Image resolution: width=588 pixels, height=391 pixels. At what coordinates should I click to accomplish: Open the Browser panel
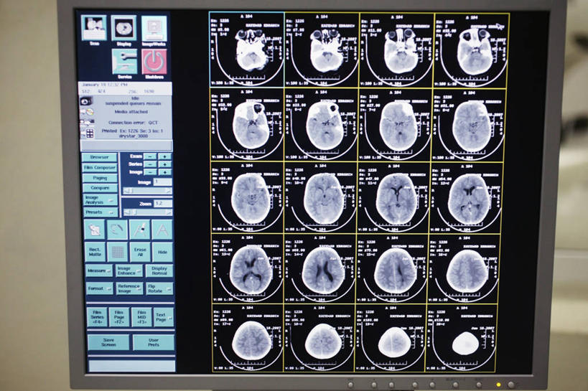(99, 156)
